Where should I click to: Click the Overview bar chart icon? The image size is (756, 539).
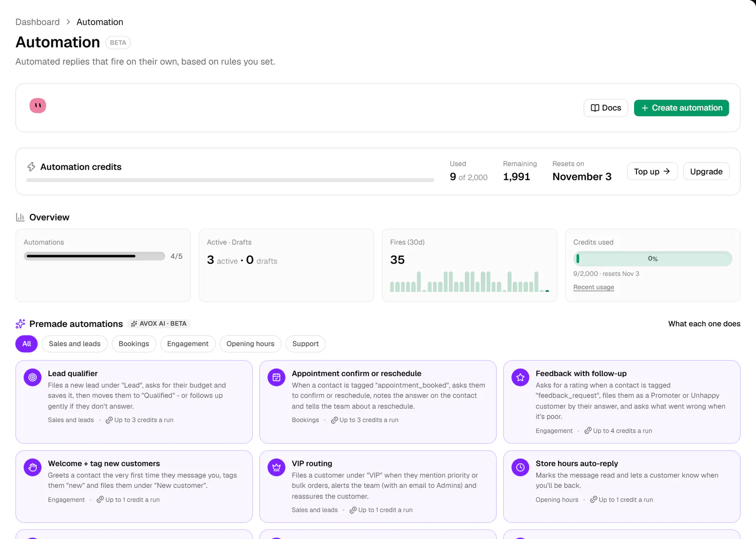pyautogui.click(x=20, y=217)
